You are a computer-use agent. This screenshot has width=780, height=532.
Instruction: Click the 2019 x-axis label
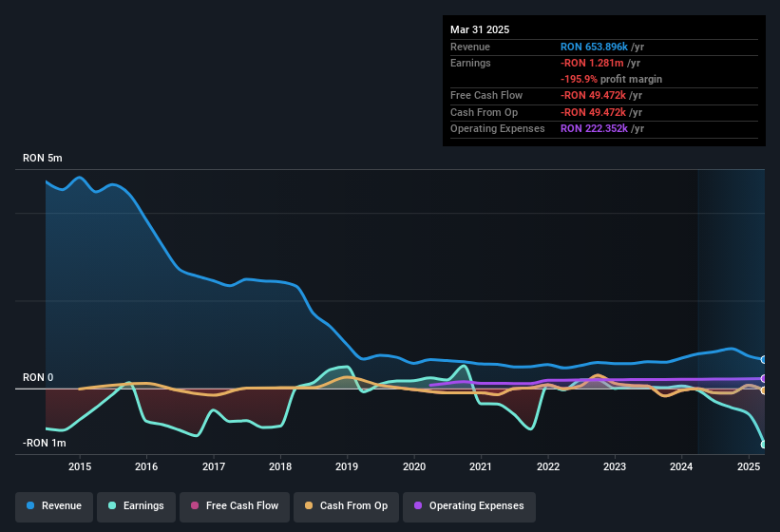coord(347,466)
